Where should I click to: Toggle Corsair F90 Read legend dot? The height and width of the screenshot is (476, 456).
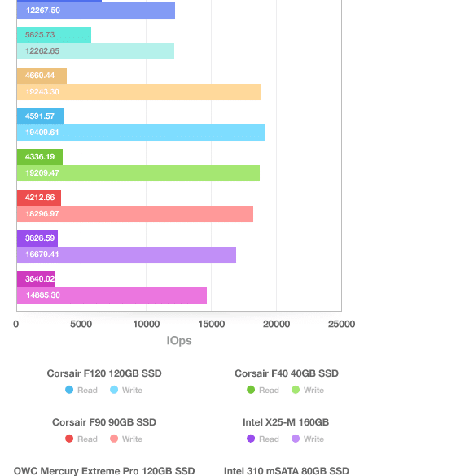coord(69,439)
